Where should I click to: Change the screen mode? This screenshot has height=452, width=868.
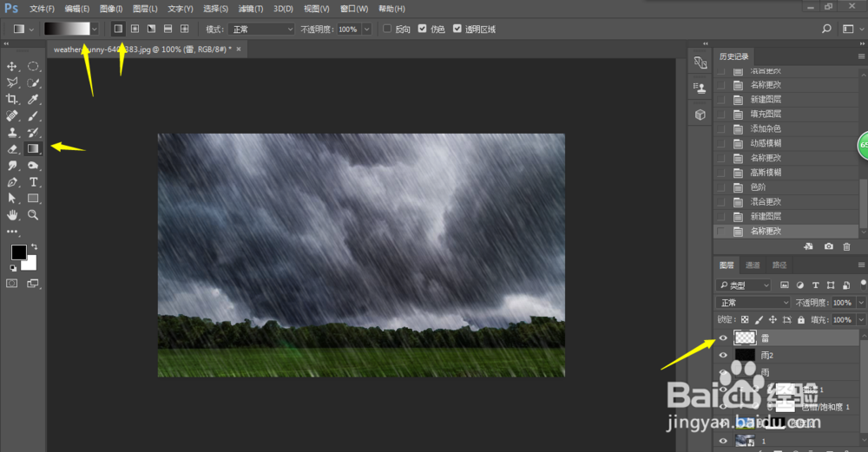click(33, 284)
